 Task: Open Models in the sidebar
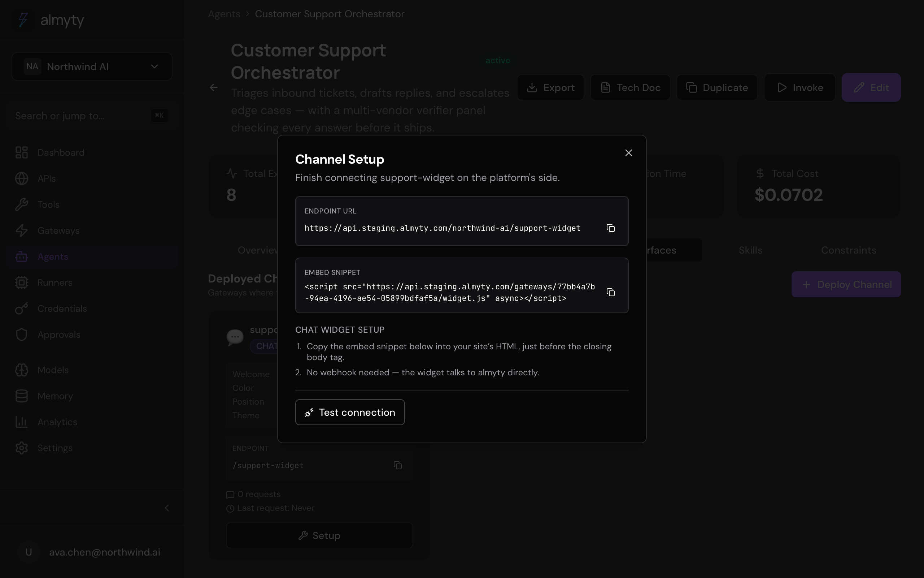pyautogui.click(x=92, y=370)
